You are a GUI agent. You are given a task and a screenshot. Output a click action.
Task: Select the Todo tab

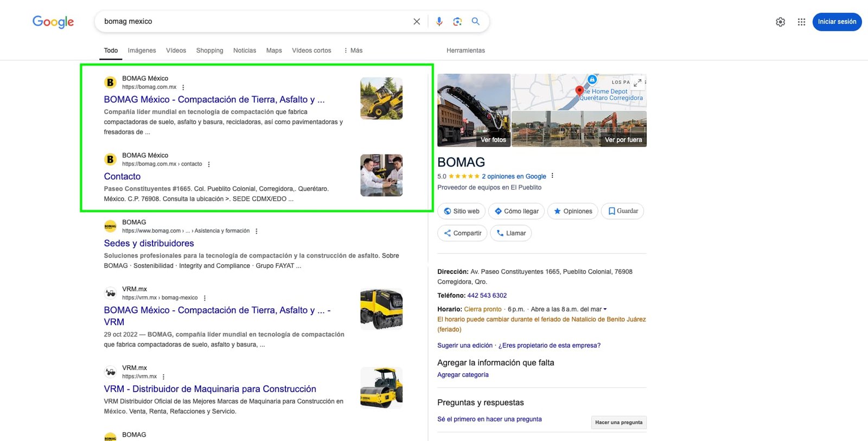pyautogui.click(x=111, y=50)
